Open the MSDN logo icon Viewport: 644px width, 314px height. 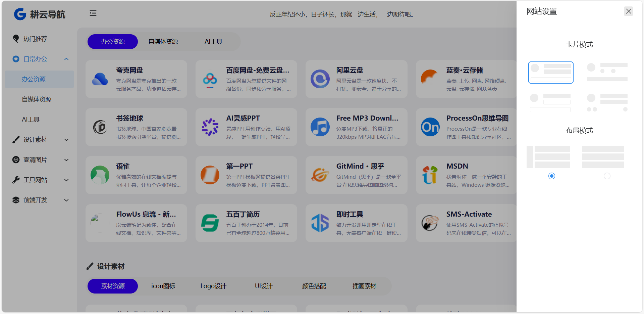click(x=430, y=175)
